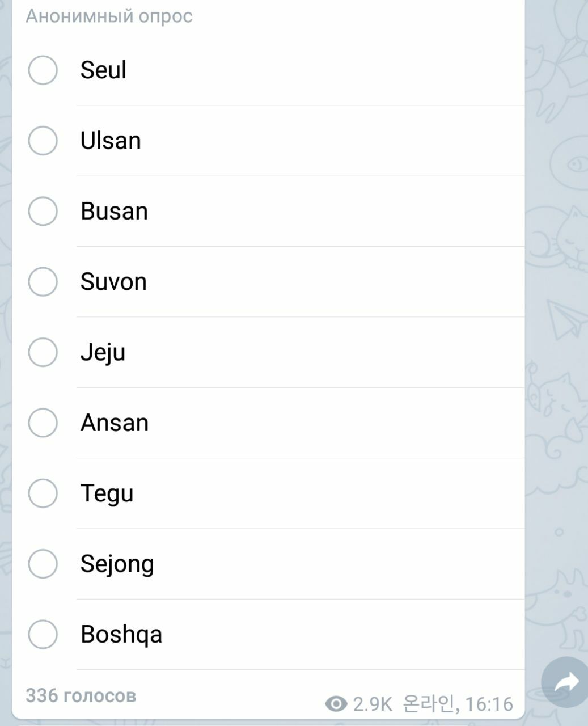Choose the Jeju poll circle
588x726 pixels.
43,352
